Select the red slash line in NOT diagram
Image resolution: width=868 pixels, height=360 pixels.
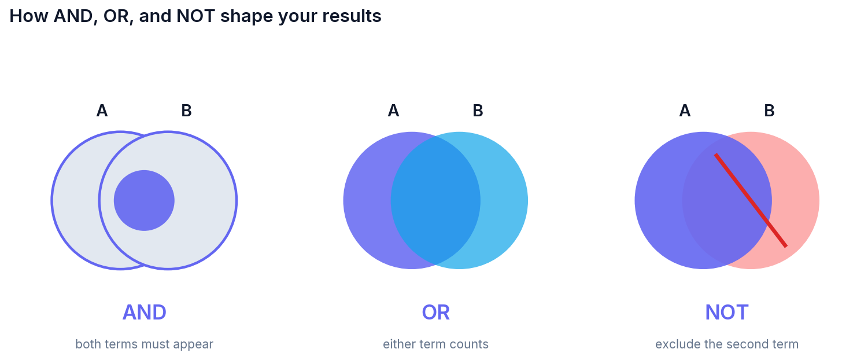(x=751, y=200)
